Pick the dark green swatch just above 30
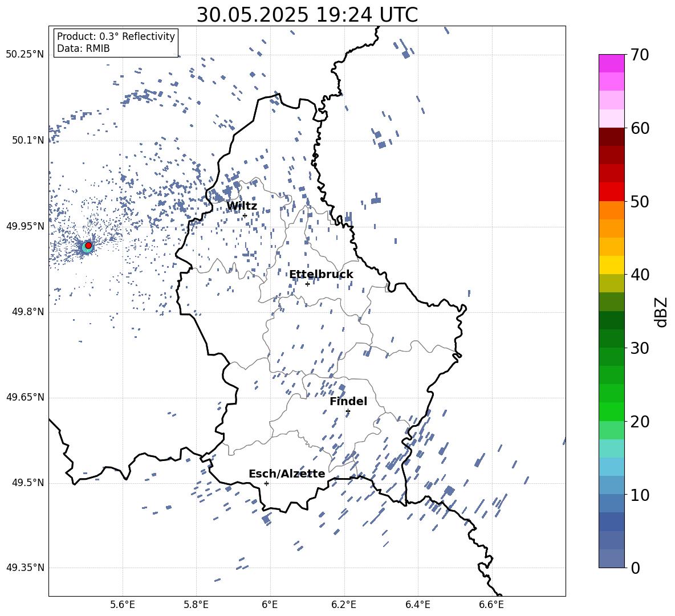 (x=611, y=338)
